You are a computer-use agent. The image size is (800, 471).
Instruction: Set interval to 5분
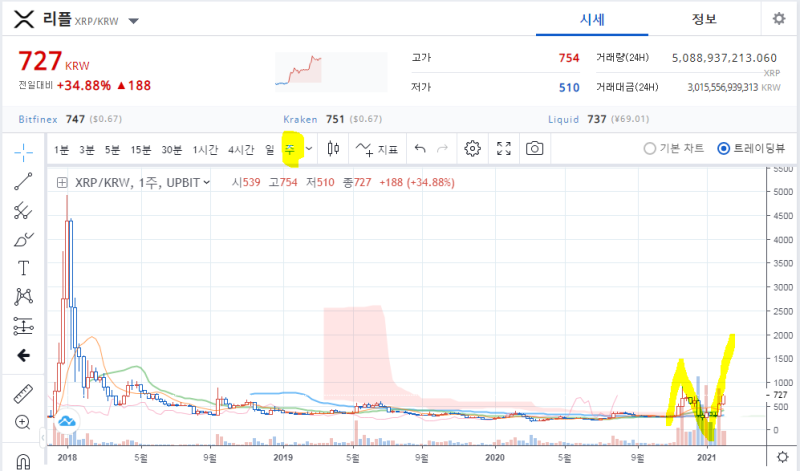112,150
